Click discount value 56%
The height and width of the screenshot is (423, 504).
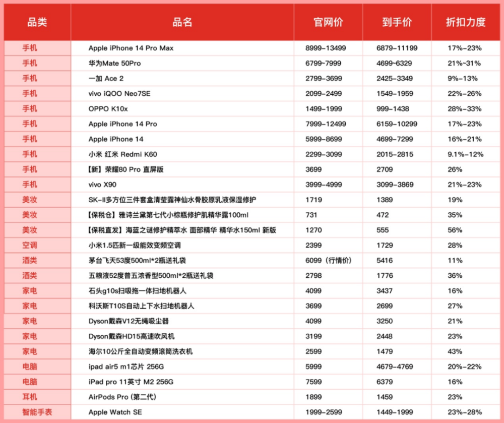[x=455, y=230]
